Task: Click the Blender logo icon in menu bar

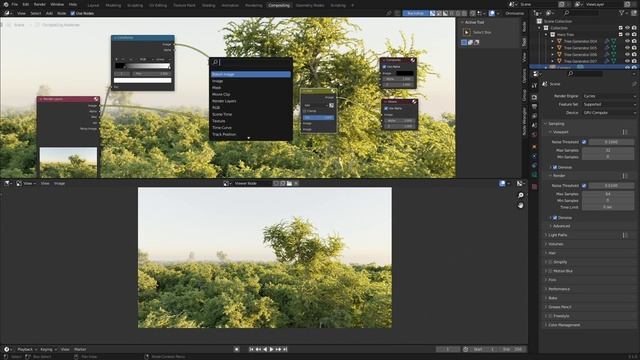Action: tap(5, 4)
